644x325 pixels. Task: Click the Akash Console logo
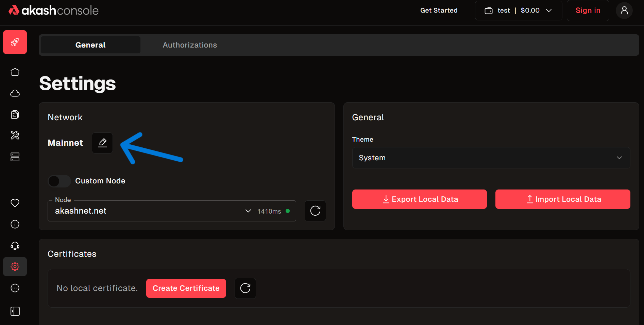tap(53, 10)
